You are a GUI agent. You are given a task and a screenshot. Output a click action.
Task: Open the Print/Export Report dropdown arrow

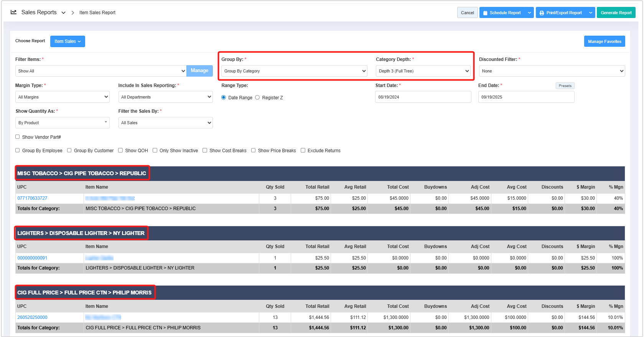click(x=591, y=13)
